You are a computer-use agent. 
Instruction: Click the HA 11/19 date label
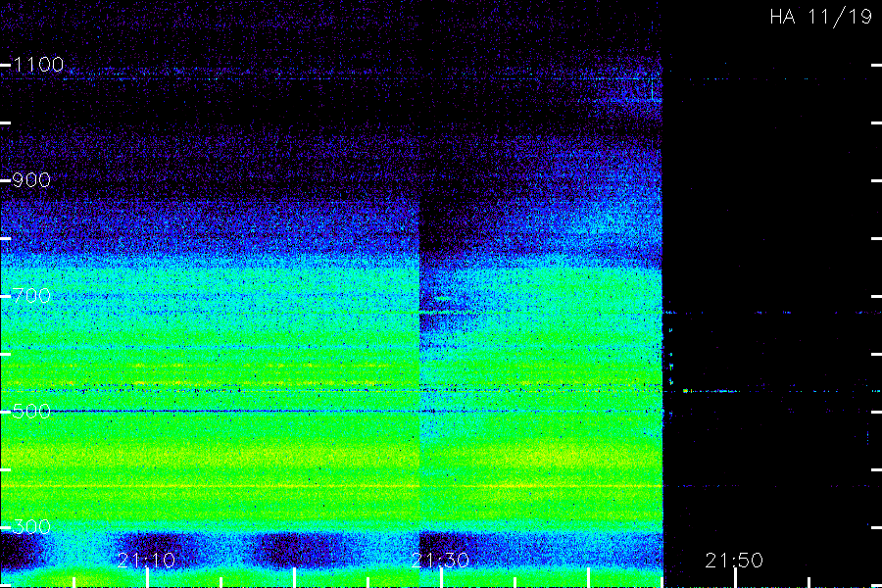tap(820, 17)
